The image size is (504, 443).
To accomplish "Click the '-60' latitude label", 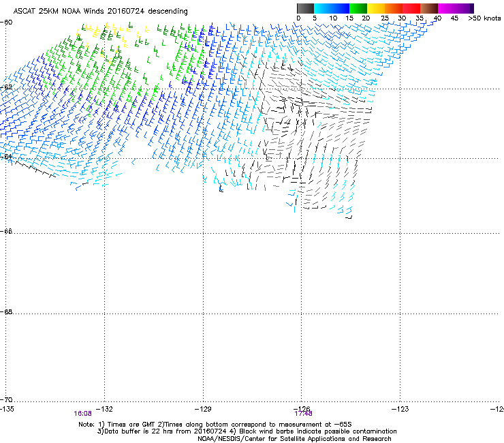I will [x=6, y=22].
